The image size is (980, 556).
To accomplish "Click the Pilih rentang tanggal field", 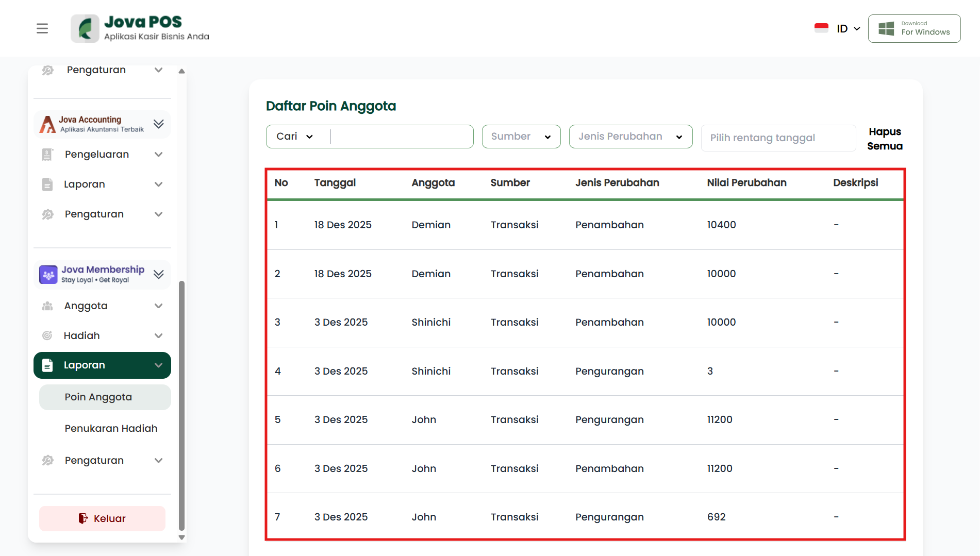I will tap(778, 138).
